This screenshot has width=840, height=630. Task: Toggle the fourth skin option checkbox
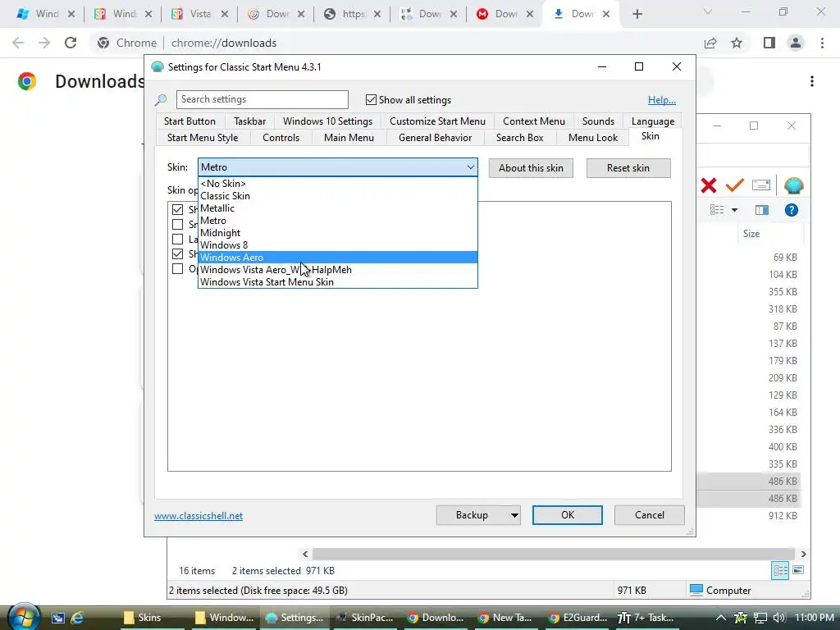177,253
